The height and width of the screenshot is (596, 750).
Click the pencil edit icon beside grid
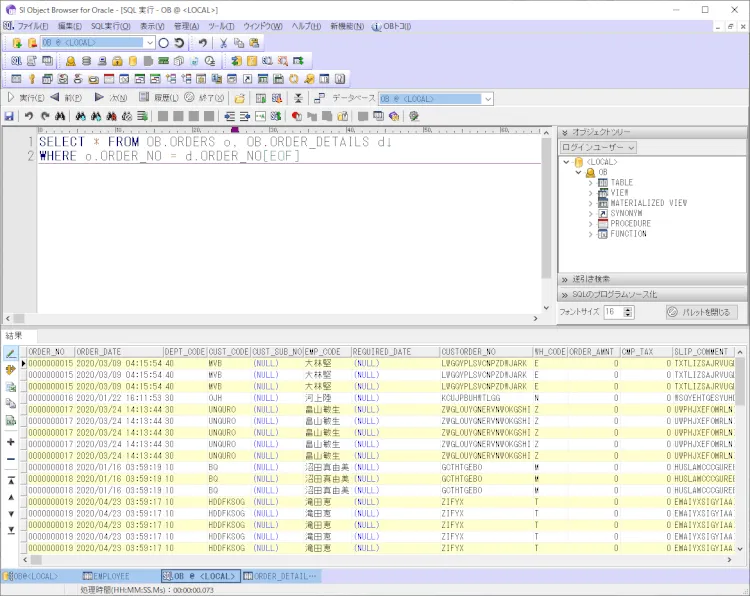pos(11,353)
